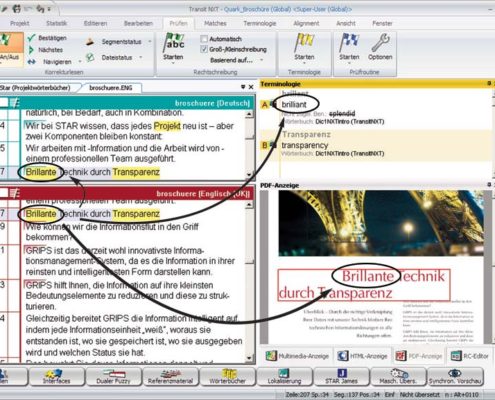The height and width of the screenshot is (400, 495).
Task: Click the Segmentstatus stamp icon
Action: (x=90, y=42)
